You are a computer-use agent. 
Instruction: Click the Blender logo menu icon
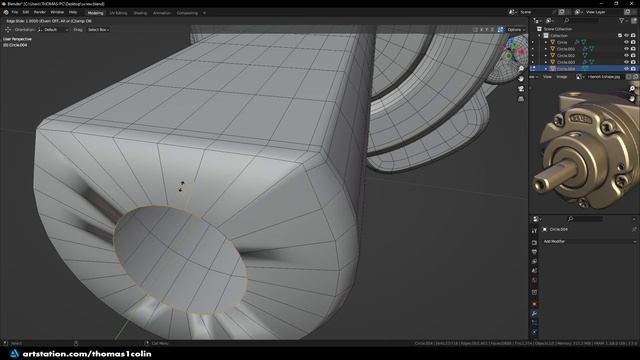[6, 12]
